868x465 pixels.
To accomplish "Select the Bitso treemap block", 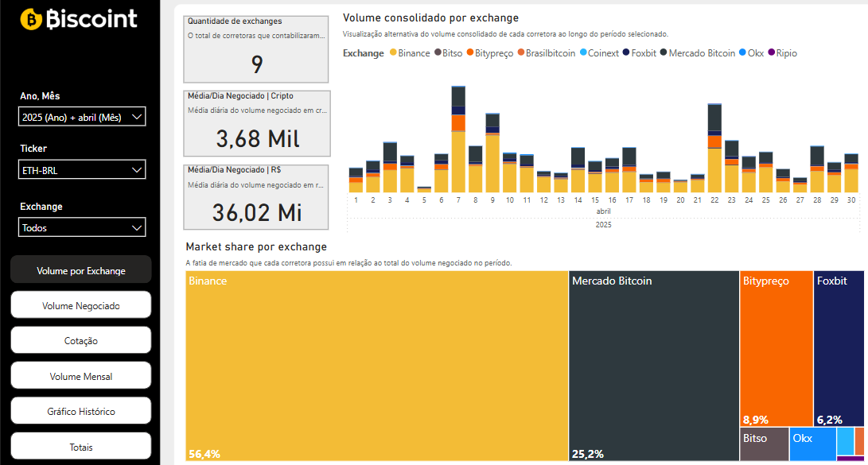I will (x=765, y=444).
